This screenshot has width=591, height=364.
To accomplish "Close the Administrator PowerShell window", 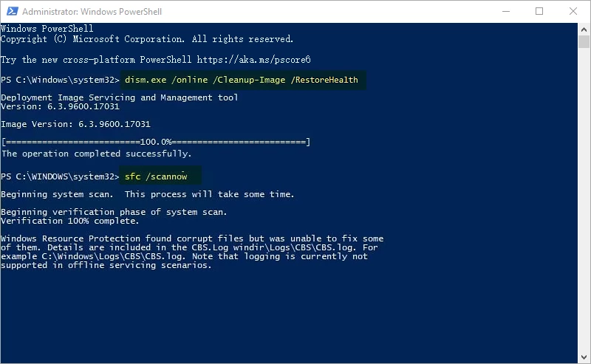I will click(x=573, y=11).
